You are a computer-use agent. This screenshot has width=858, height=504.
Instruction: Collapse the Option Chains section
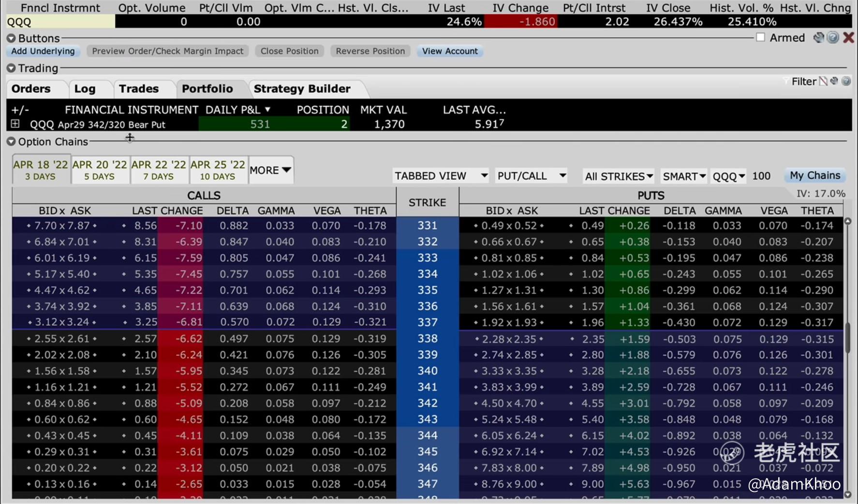pyautogui.click(x=11, y=142)
